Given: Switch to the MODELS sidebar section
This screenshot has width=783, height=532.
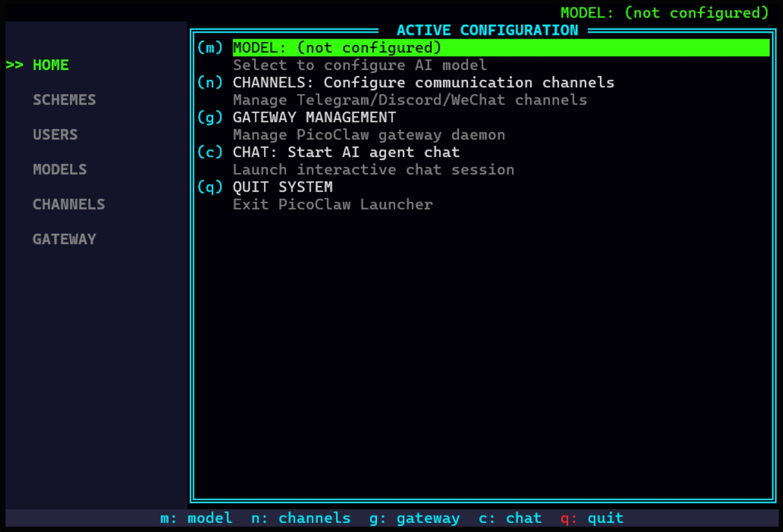Looking at the screenshot, I should click(60, 169).
